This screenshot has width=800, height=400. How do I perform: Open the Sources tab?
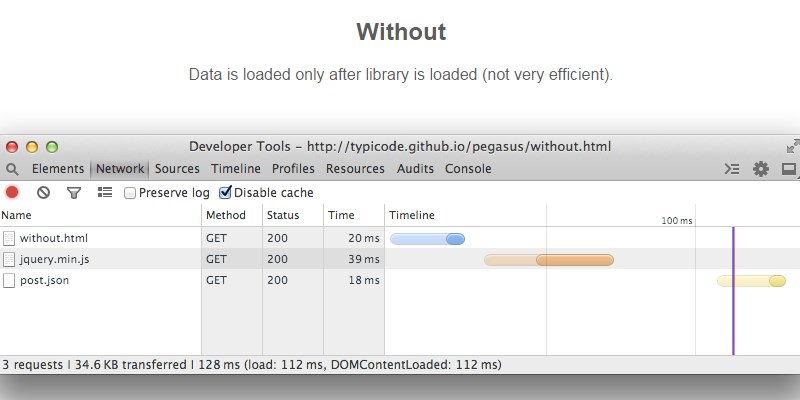point(177,169)
